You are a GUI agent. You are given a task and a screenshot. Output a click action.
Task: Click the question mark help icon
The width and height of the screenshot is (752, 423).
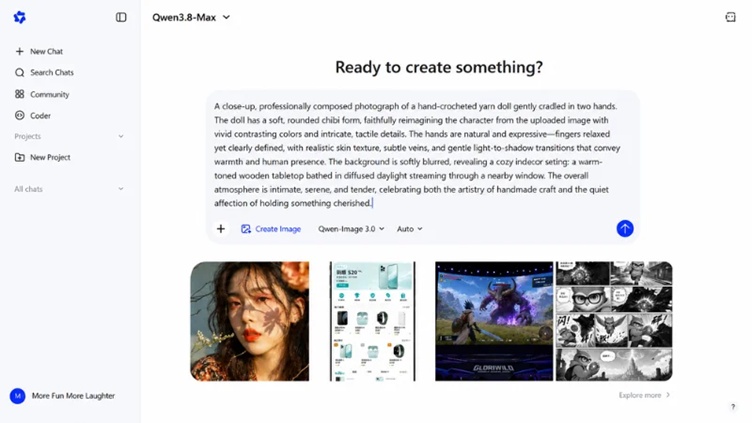(x=733, y=407)
